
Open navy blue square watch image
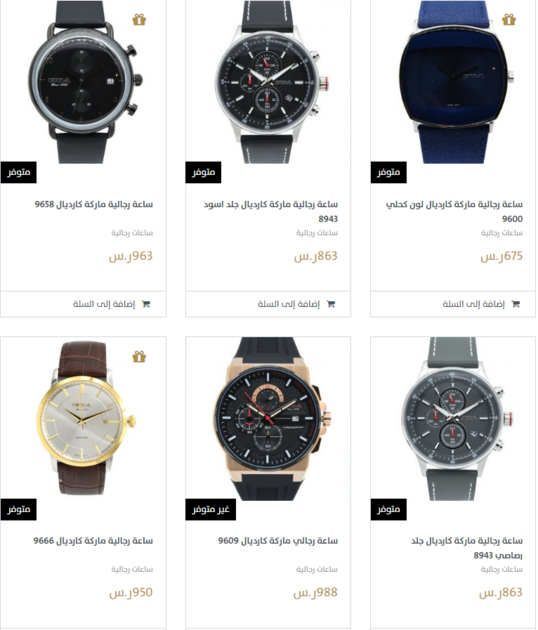[x=454, y=82]
